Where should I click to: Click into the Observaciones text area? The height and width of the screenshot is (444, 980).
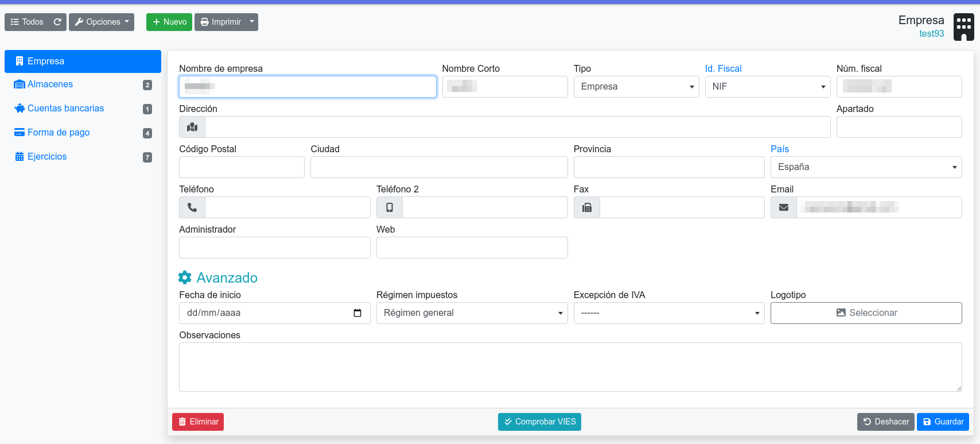coord(570,367)
